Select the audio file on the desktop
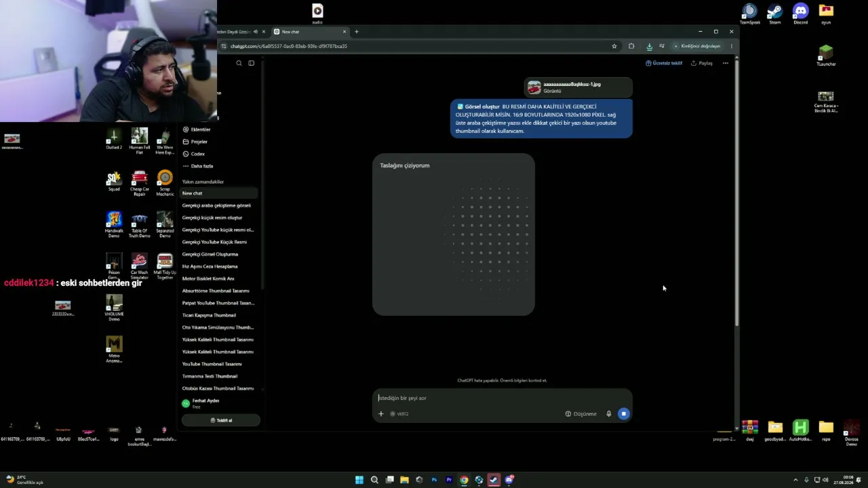This screenshot has width=868, height=488. pos(317,14)
